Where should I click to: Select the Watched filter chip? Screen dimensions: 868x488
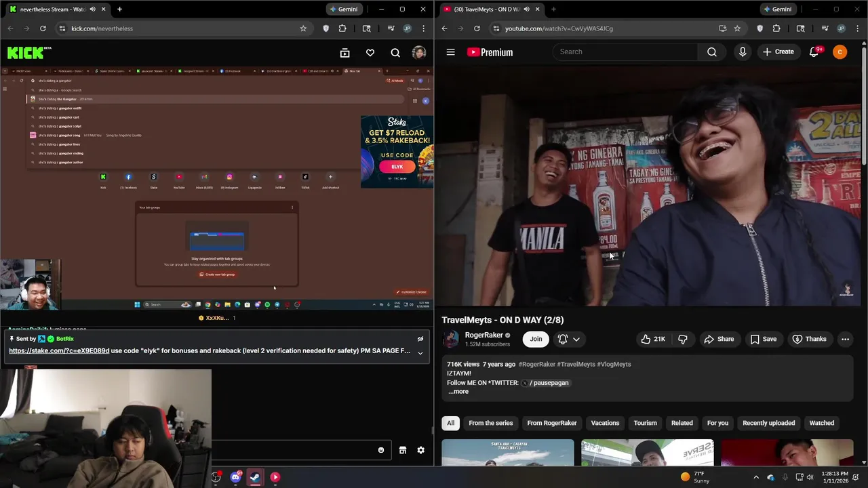click(821, 423)
